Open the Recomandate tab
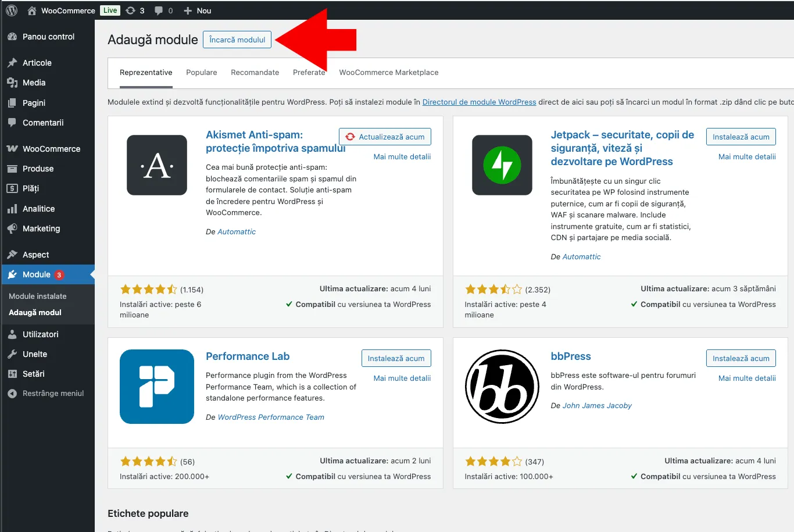This screenshot has width=794, height=532. tap(255, 73)
